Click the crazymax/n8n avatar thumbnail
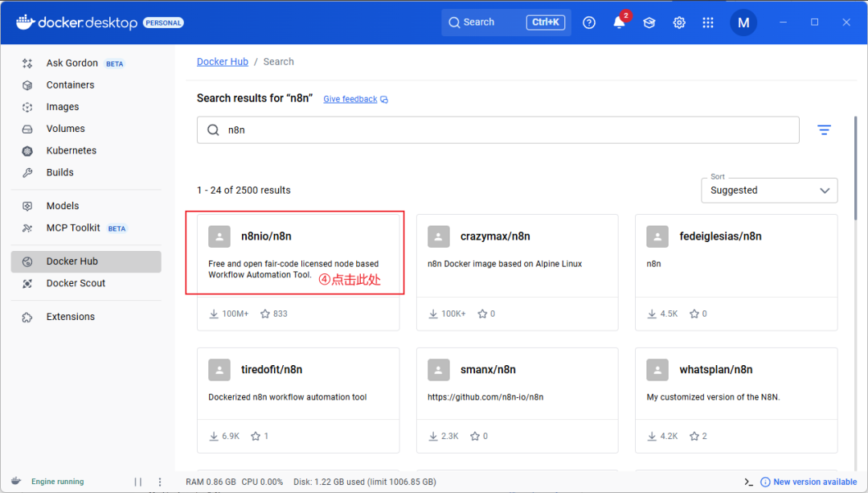868x493 pixels. click(x=439, y=236)
